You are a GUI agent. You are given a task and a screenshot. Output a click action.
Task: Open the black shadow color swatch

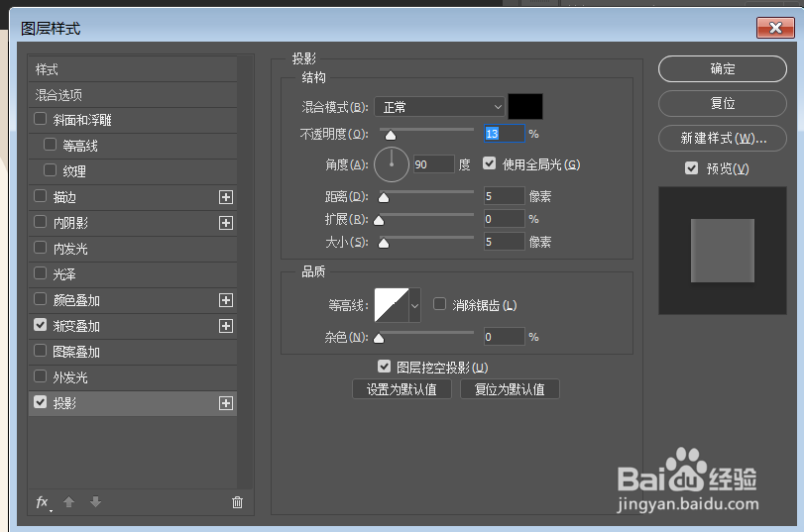525,107
